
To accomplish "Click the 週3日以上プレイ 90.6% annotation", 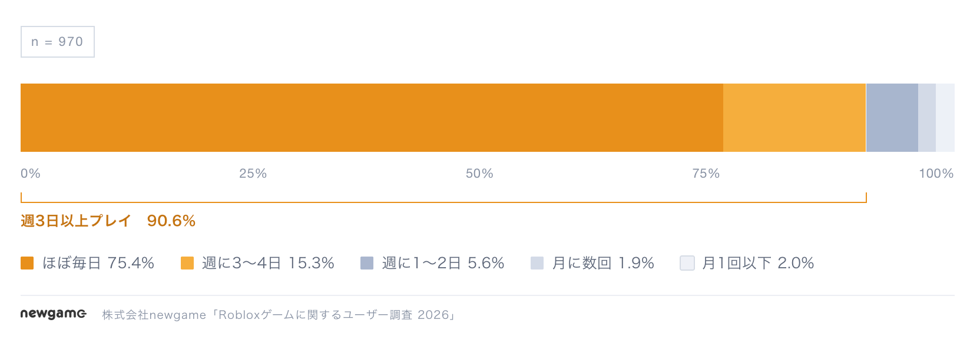I will [108, 221].
